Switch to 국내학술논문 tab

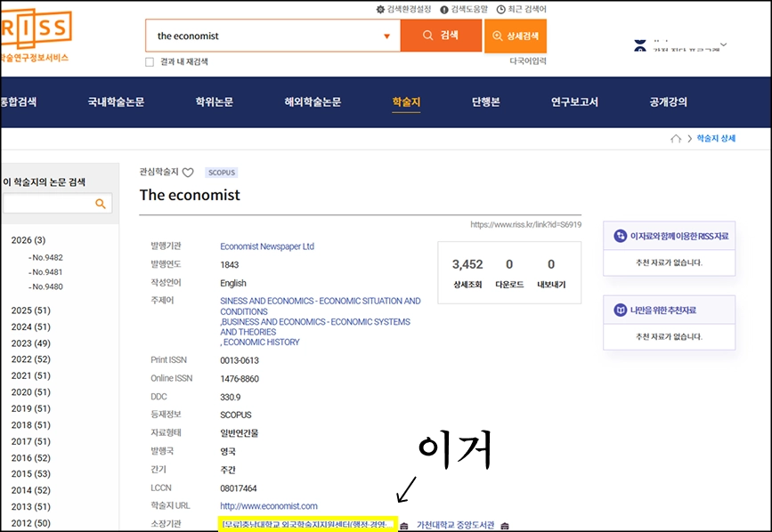(116, 101)
